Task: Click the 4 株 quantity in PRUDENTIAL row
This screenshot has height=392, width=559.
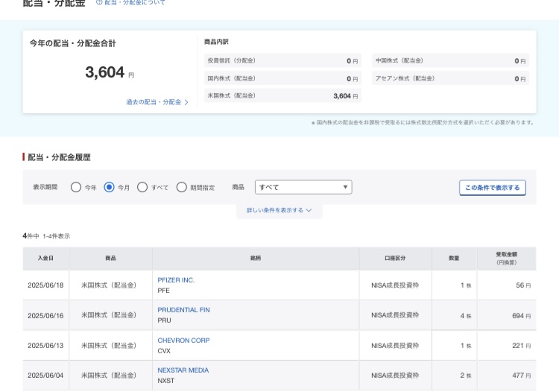Action: click(466, 316)
